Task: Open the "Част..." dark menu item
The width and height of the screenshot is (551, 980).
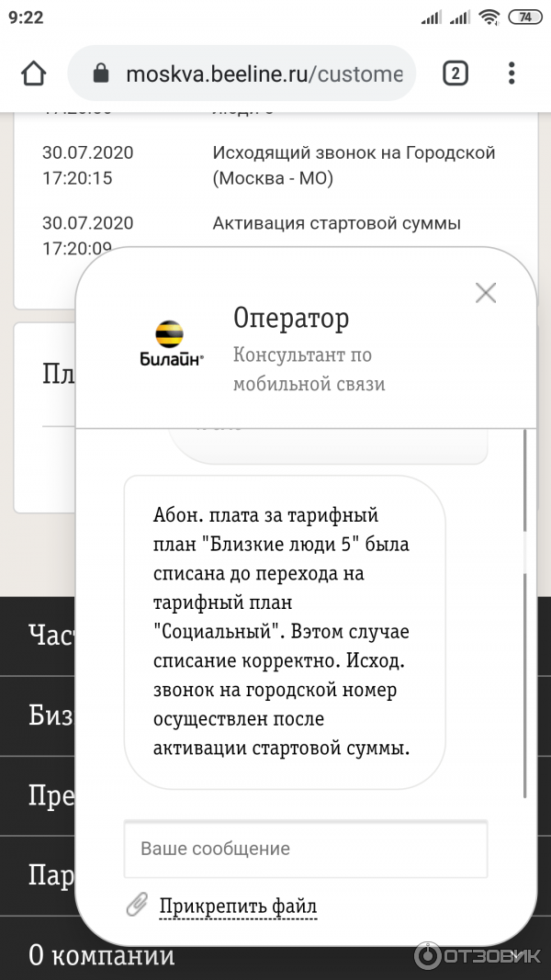Action: 46,635
